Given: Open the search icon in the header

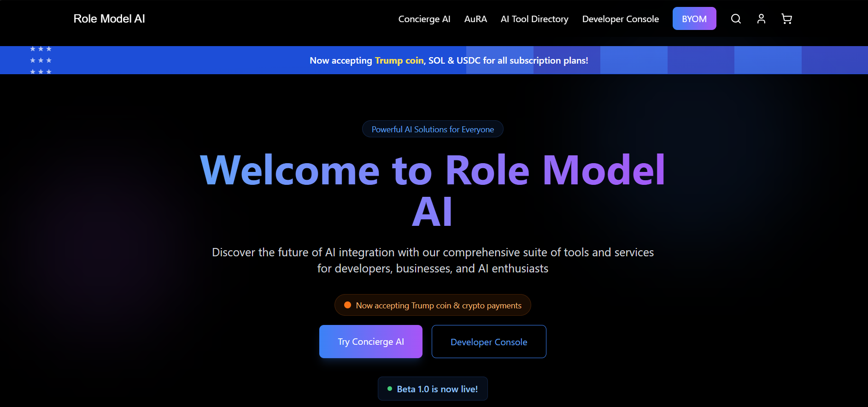Looking at the screenshot, I should pyautogui.click(x=736, y=19).
